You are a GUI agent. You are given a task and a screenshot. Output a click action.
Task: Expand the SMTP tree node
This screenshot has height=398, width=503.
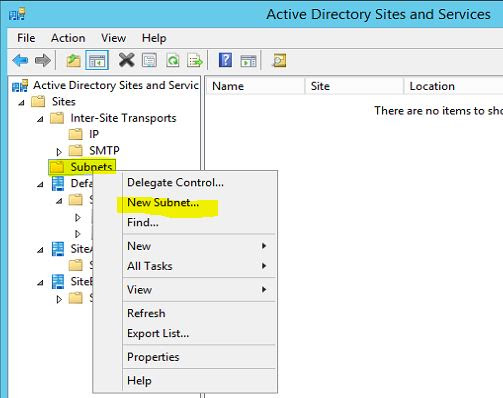point(59,152)
